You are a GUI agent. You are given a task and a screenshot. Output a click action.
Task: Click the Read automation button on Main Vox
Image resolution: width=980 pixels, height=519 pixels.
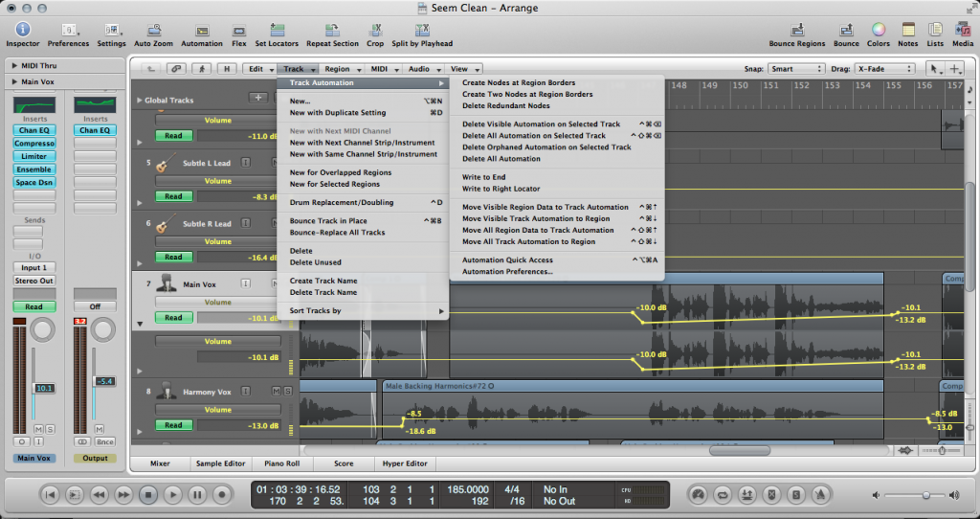point(173,318)
